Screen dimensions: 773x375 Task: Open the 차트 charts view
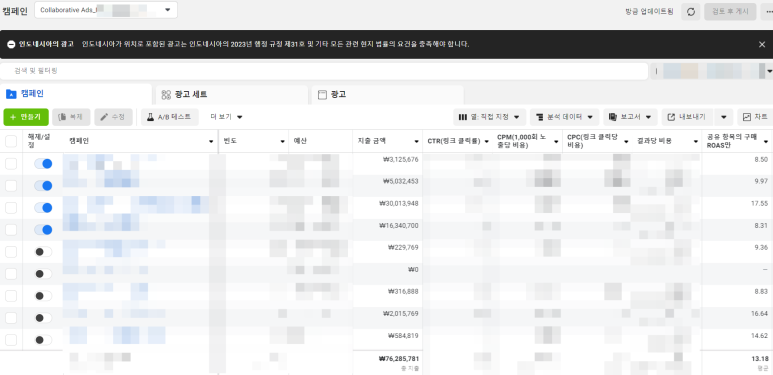coord(755,117)
